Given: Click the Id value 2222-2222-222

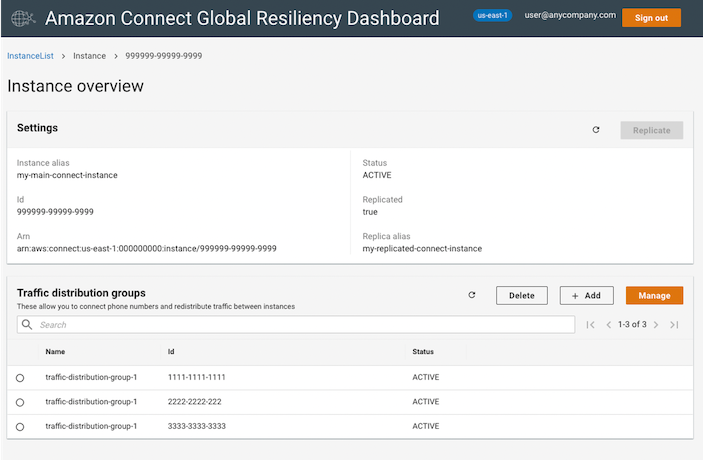Looking at the screenshot, I should pyautogui.click(x=195, y=402).
